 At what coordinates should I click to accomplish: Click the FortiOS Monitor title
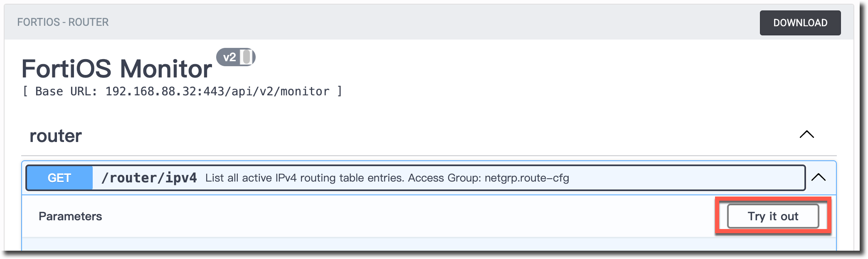117,69
